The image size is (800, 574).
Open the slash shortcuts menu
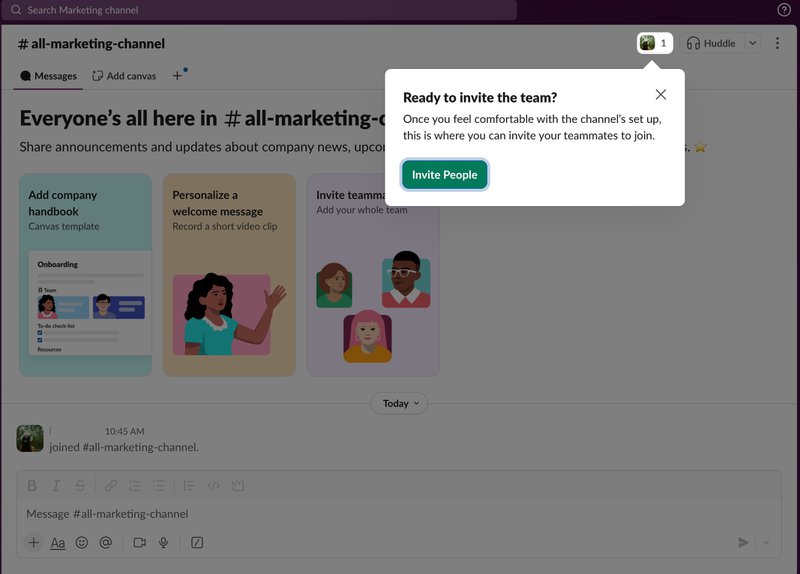[197, 542]
